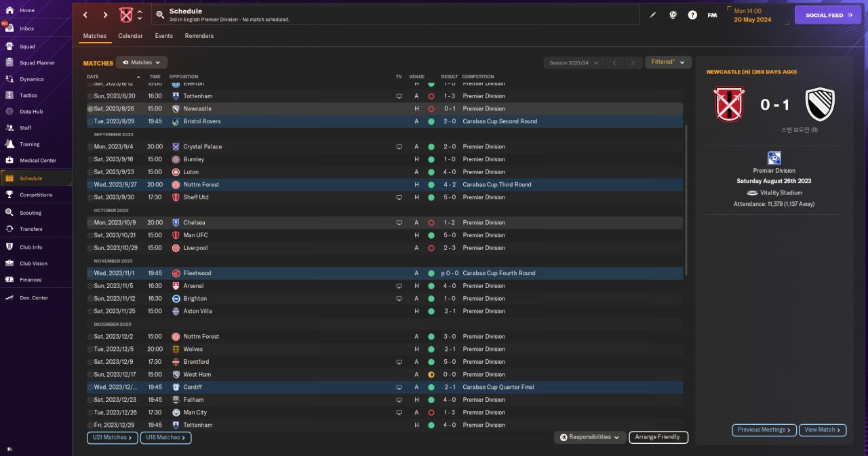
Task: Toggle selection circle on Bristol Rovers row
Action: click(x=90, y=121)
